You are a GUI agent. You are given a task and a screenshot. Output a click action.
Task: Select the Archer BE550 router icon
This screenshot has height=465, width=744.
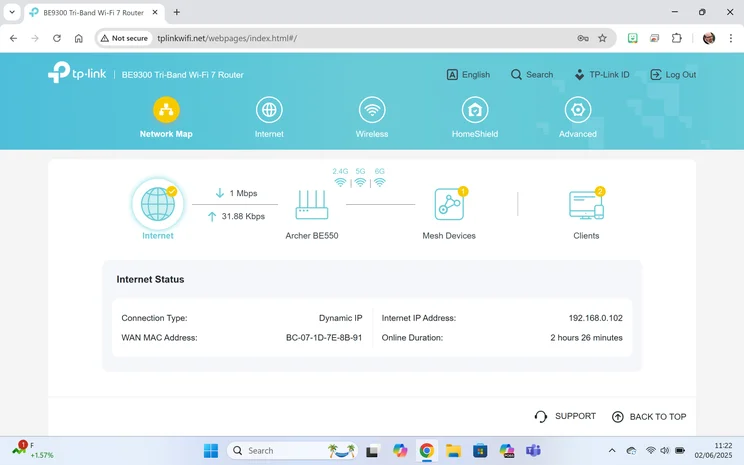click(311, 204)
